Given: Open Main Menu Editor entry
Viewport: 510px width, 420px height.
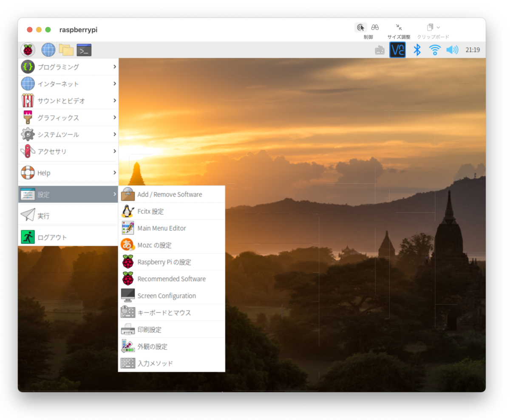Looking at the screenshot, I should pyautogui.click(x=172, y=228).
